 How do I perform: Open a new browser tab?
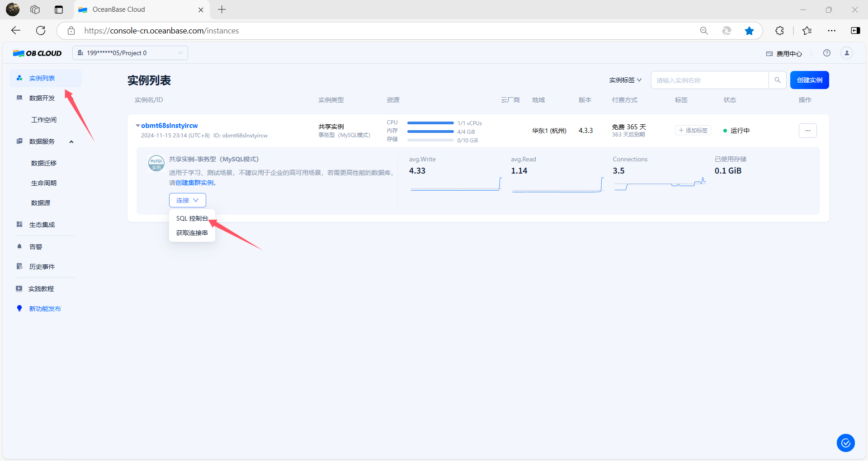click(222, 9)
